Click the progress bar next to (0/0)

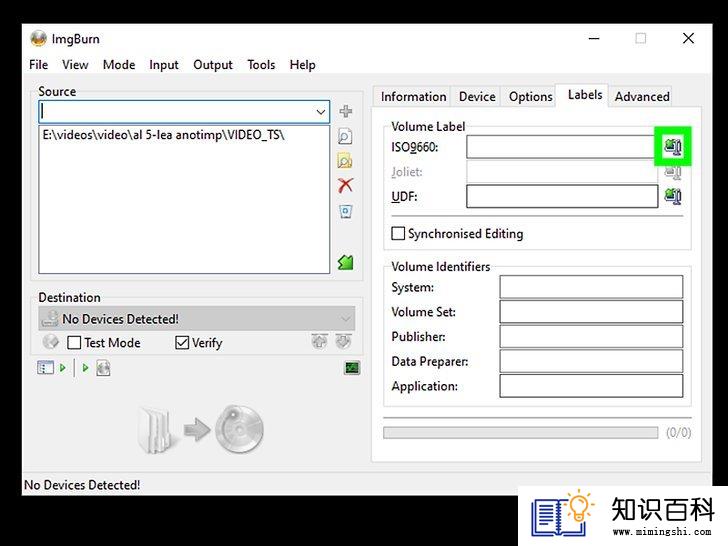520,433
